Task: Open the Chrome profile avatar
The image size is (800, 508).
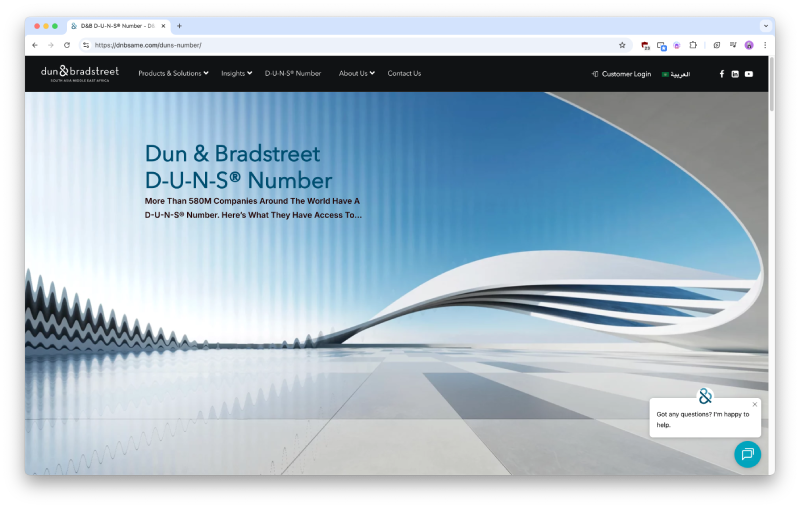Action: pos(749,45)
